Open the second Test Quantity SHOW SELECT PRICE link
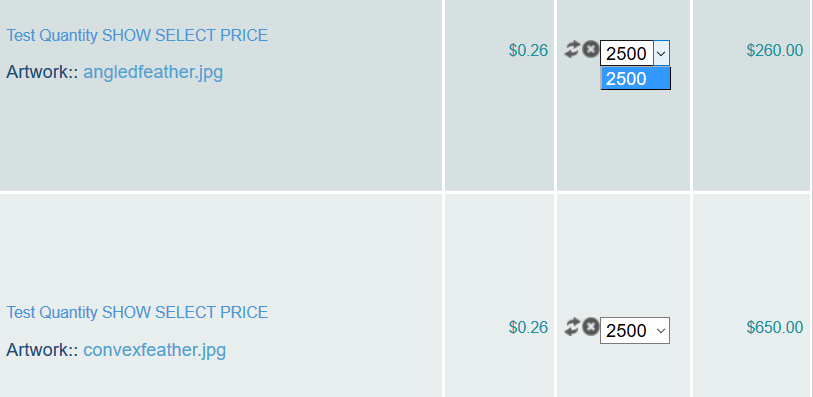The width and height of the screenshot is (813, 397). point(137,313)
